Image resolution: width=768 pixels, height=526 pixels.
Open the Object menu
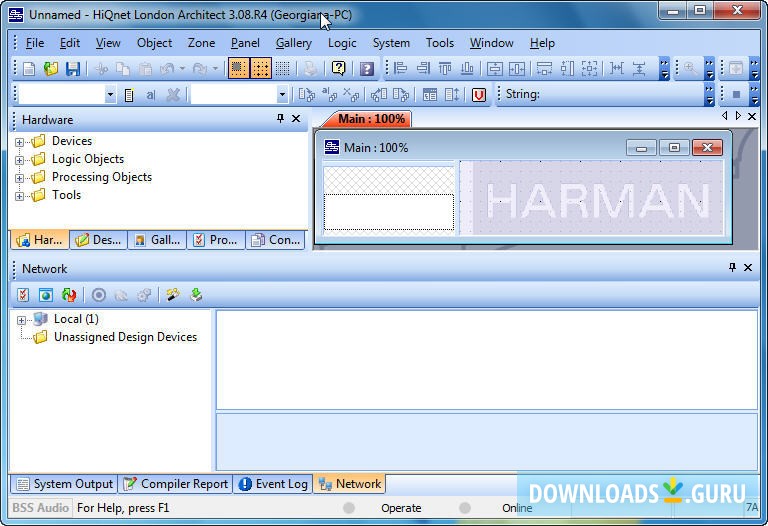(x=154, y=43)
